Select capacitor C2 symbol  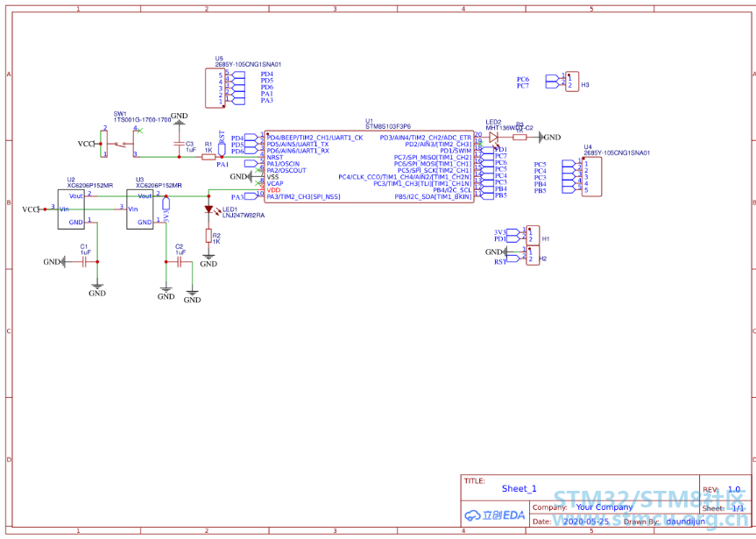(180, 262)
